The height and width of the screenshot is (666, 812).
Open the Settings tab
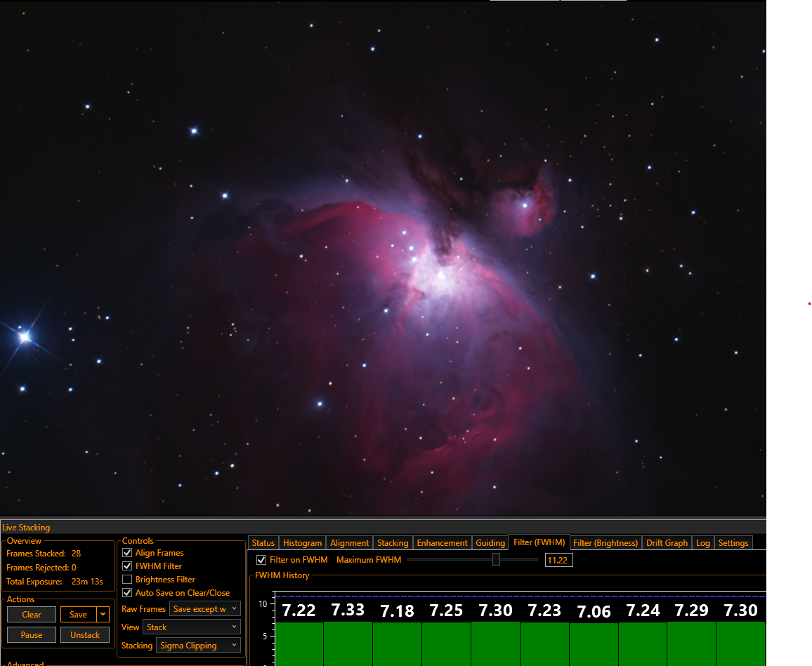pos(733,543)
